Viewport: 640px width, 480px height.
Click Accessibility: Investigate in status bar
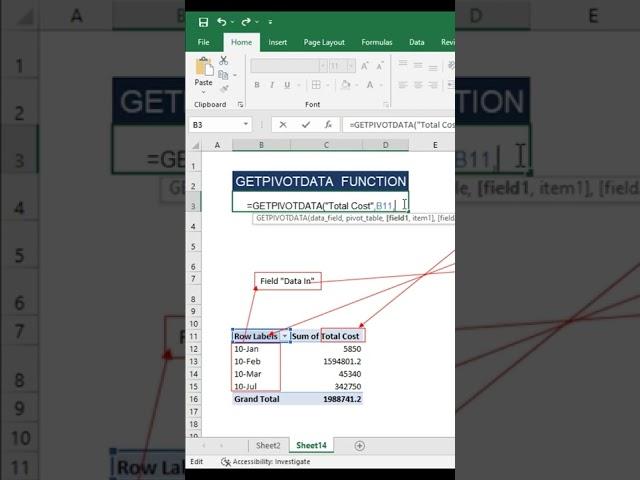pos(266,462)
